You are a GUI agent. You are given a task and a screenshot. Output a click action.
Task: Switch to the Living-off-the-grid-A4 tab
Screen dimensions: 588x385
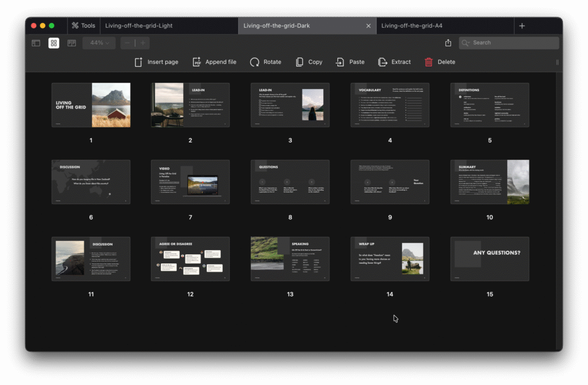412,26
